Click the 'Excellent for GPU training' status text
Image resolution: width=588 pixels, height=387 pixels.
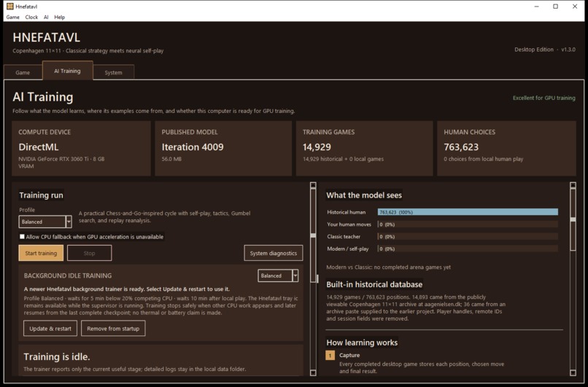[x=543, y=98]
